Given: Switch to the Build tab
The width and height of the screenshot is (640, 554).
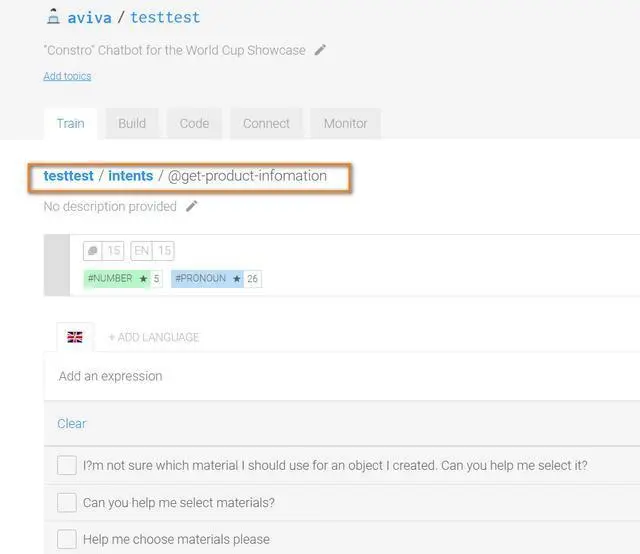Looking at the screenshot, I should (x=132, y=123).
